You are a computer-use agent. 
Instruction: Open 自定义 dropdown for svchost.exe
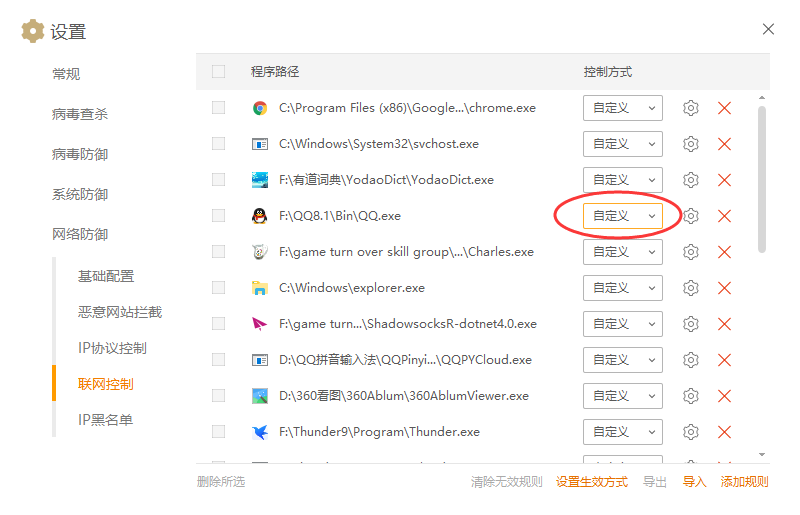point(622,144)
